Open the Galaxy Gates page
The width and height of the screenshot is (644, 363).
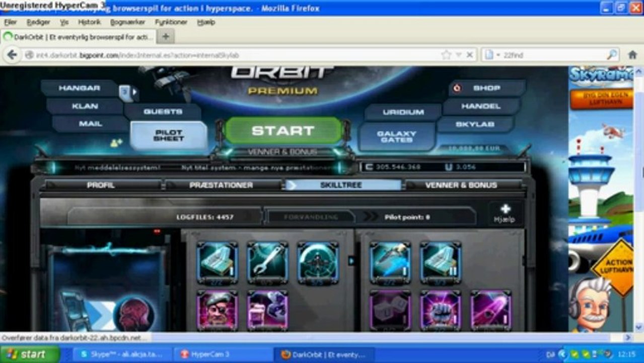coord(397,137)
